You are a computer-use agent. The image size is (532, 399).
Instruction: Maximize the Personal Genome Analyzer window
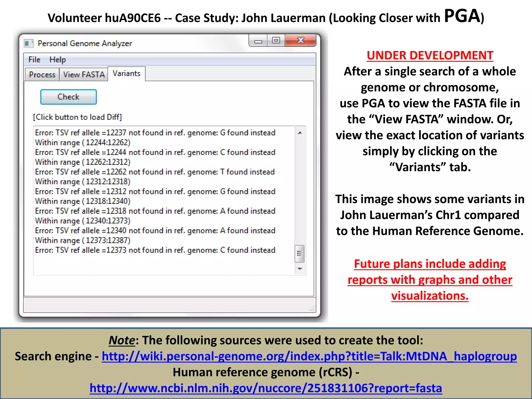point(276,41)
